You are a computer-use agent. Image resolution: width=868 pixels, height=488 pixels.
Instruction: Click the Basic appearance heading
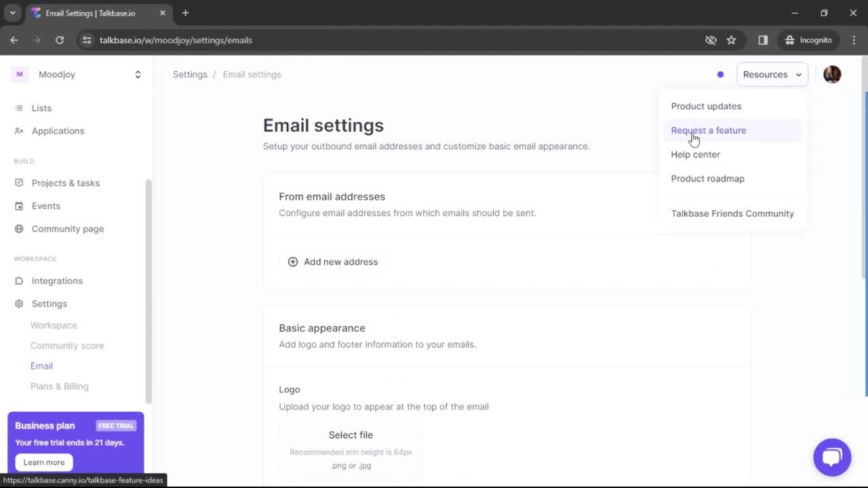(322, 328)
